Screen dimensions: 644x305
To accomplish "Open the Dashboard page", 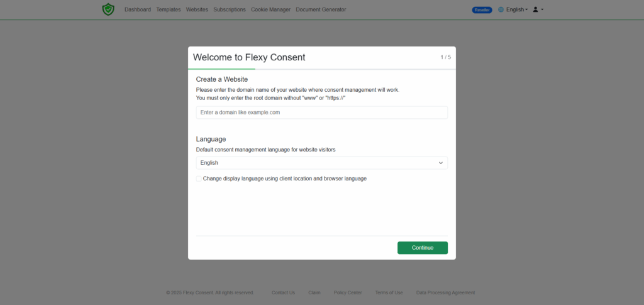I will 138,9.
